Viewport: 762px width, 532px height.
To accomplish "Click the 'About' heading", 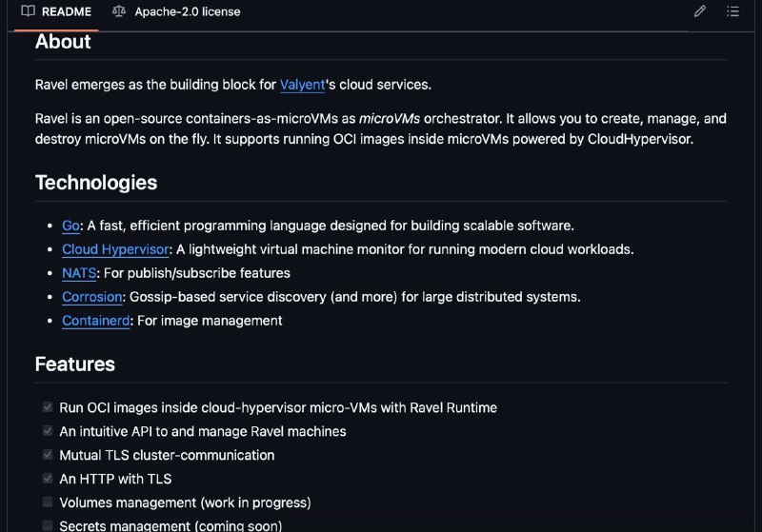I will click(63, 42).
